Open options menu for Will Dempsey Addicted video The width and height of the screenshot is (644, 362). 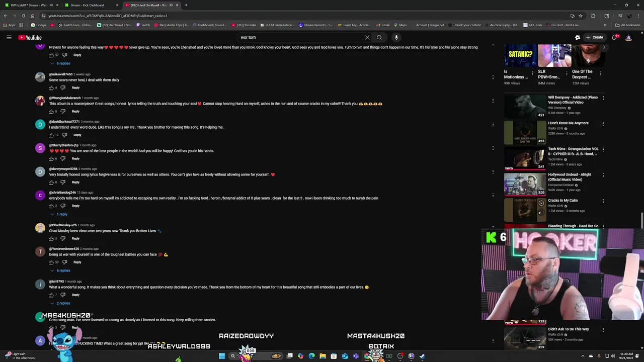coord(603,98)
